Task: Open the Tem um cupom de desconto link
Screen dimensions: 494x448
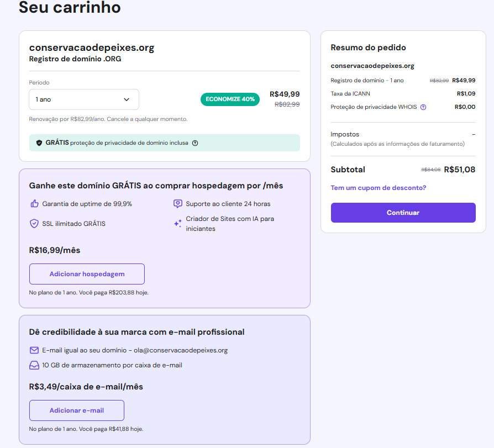Action: (x=378, y=187)
